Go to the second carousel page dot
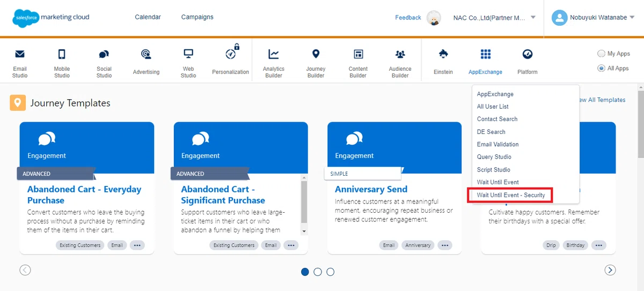644x291 pixels. click(x=318, y=272)
